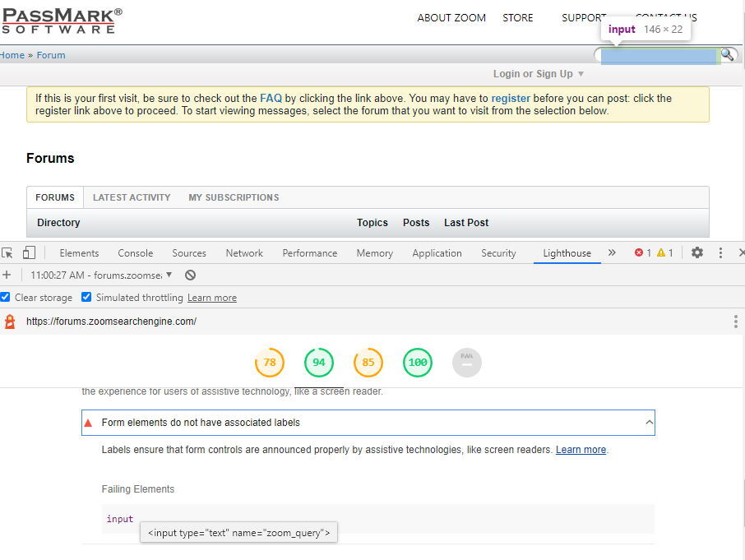
Task: Click Learn more link about labels
Action: point(581,450)
